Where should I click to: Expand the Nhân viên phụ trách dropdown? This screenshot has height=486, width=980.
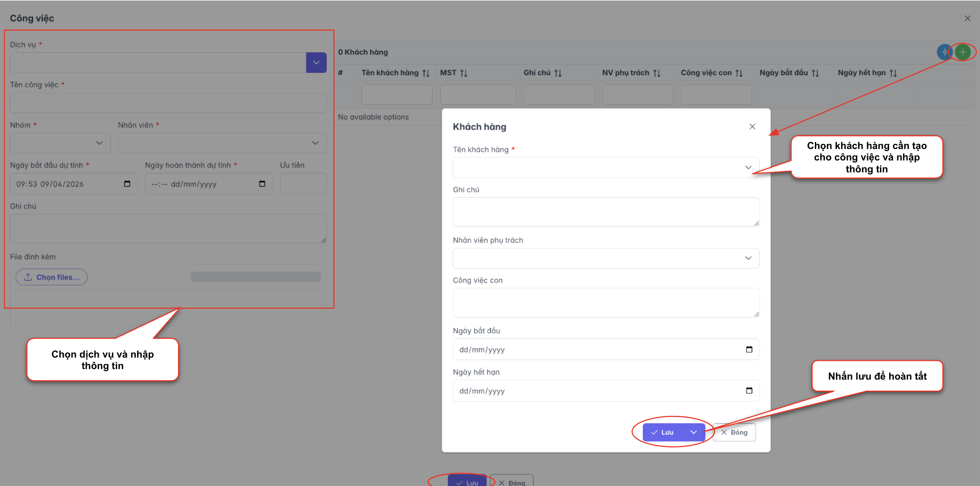(748, 258)
